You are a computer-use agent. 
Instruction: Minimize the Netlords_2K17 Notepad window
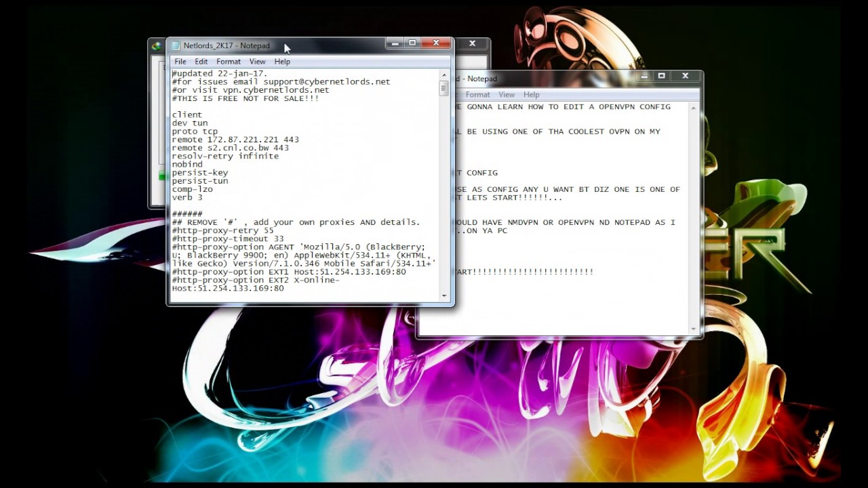(395, 43)
